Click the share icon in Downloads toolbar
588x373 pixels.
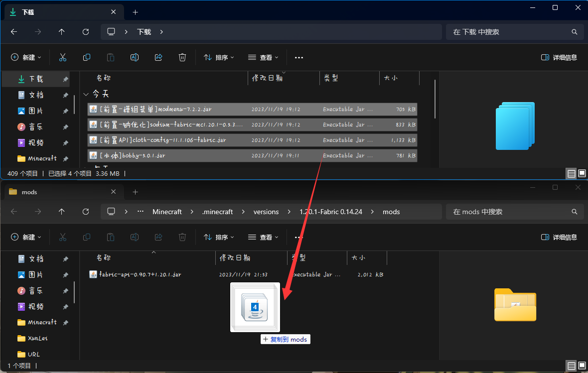[x=158, y=57]
